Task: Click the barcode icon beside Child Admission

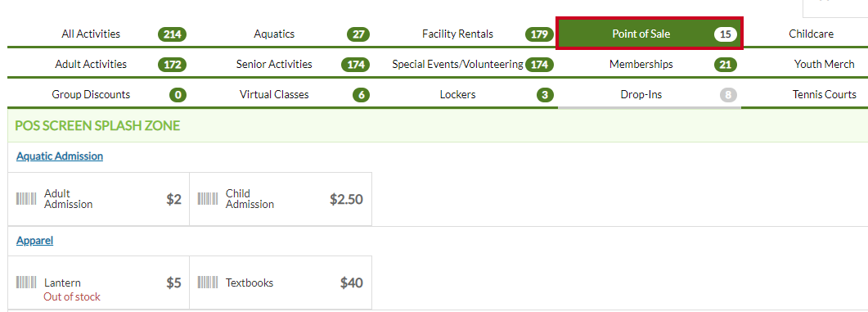Action: [x=208, y=199]
